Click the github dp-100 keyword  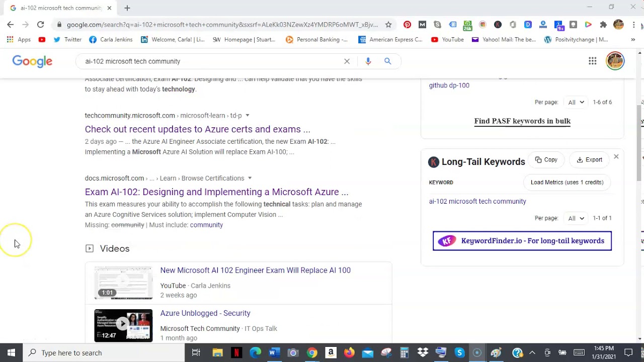(x=449, y=85)
